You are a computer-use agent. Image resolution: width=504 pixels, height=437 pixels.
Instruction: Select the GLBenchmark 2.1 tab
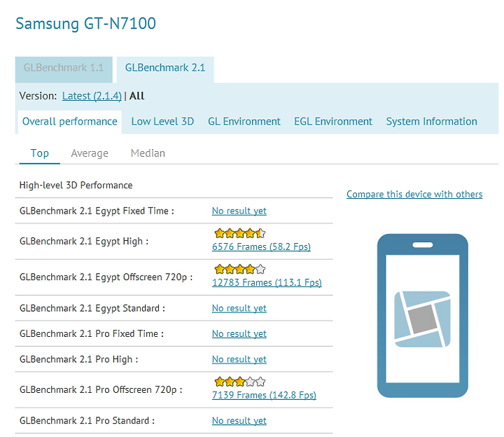[165, 69]
